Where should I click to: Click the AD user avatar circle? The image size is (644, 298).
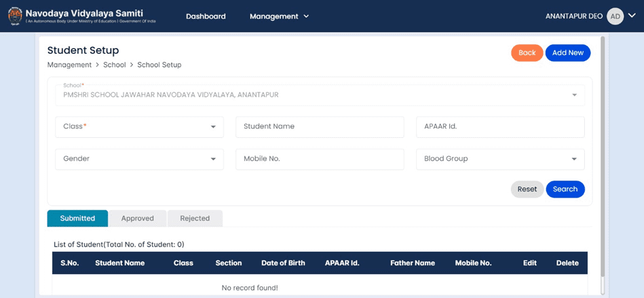pos(615,16)
